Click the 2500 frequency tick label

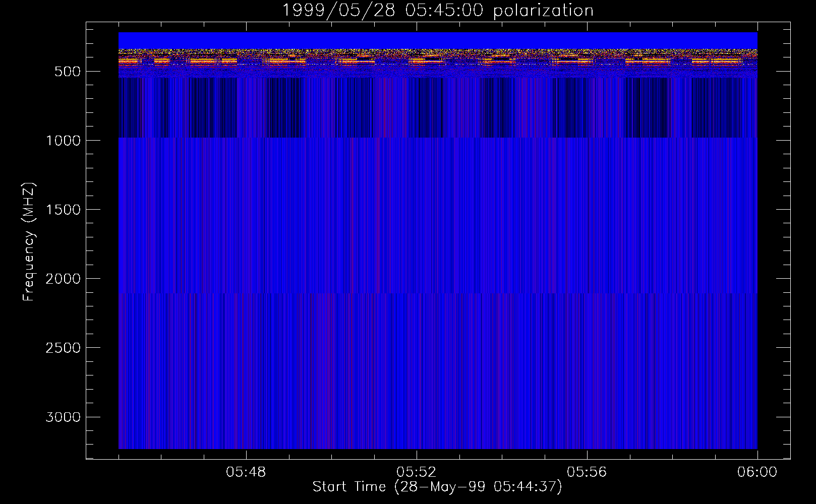click(63, 348)
